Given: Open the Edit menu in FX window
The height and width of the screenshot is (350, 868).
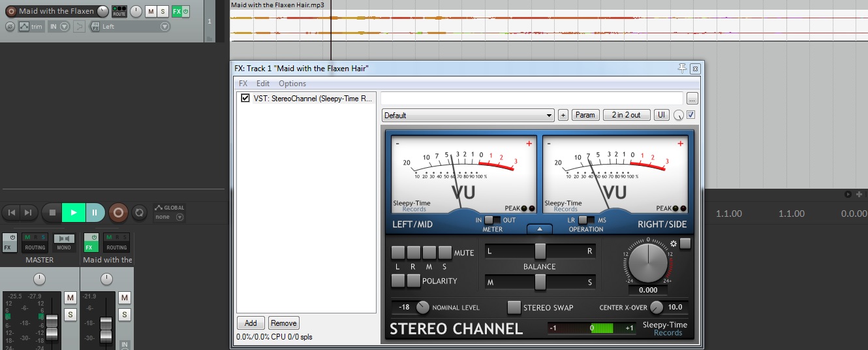Looking at the screenshot, I should point(262,84).
